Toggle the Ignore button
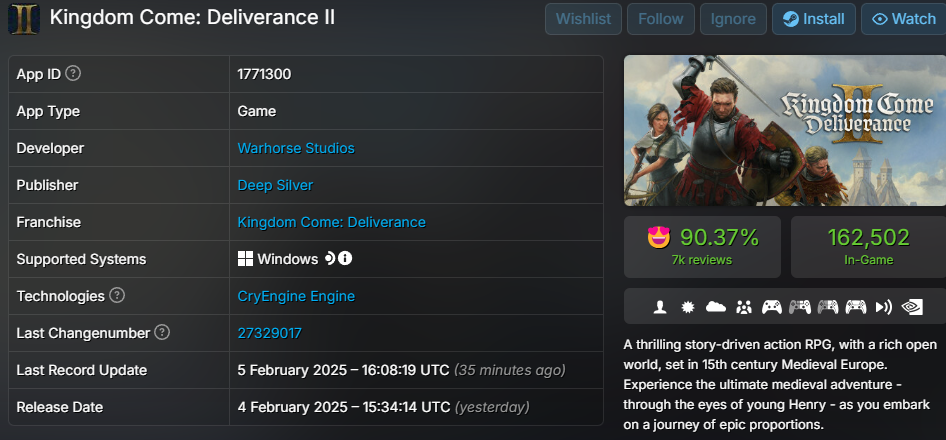946x440 pixels. (734, 19)
